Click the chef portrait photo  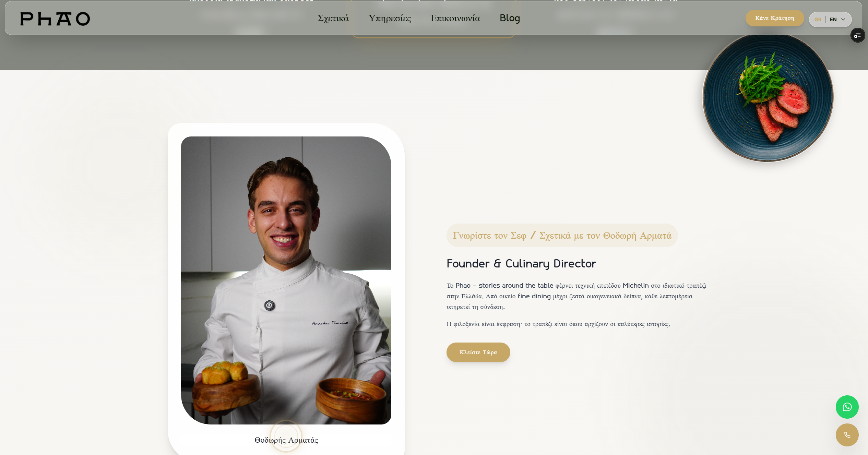286,280
